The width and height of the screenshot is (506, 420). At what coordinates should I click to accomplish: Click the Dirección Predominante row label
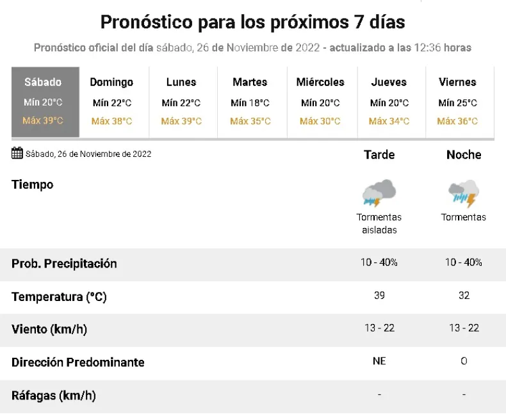78,362
